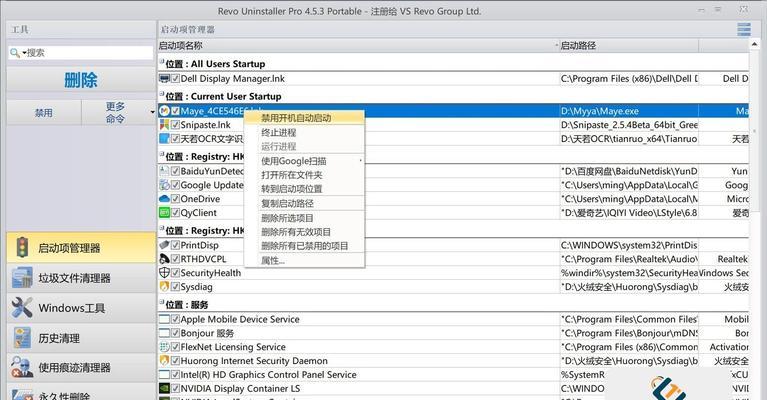This screenshot has width=767, height=400.
Task: Click the magnifier search icon
Action: 15,52
